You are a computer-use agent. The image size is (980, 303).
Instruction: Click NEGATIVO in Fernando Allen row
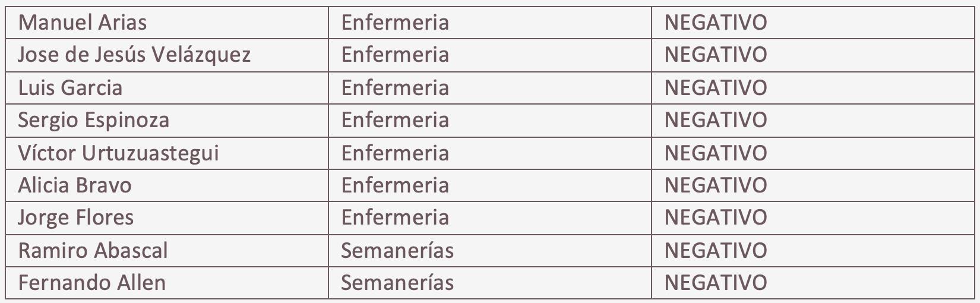[716, 282]
